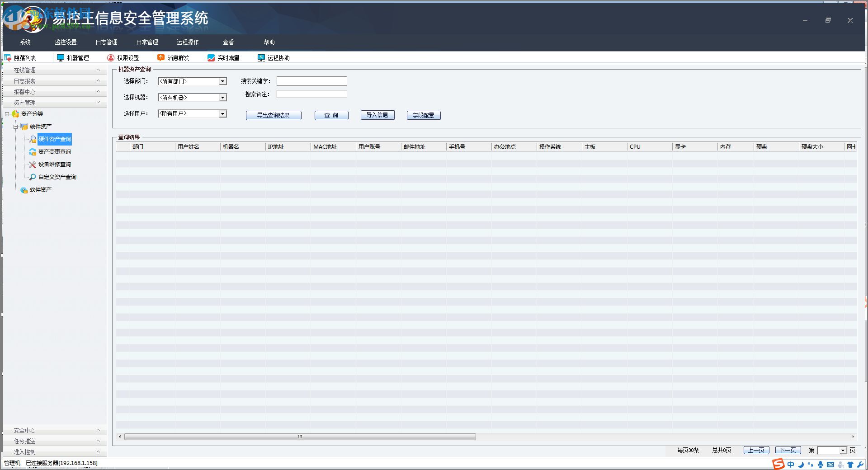Click the 字段配置 button
868x470 pixels.
coord(424,115)
